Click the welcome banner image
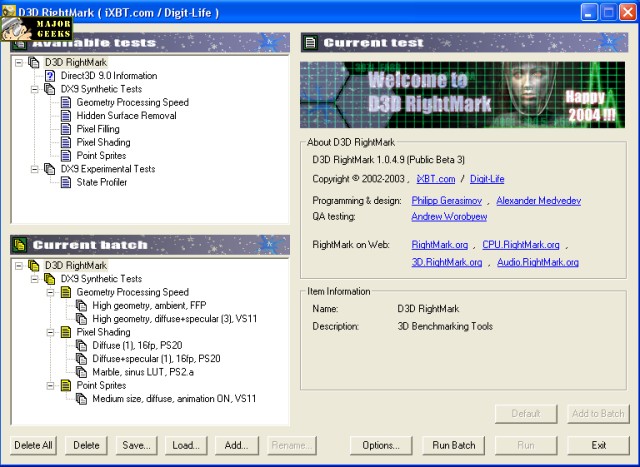This screenshot has height=467, width=640. [464, 96]
